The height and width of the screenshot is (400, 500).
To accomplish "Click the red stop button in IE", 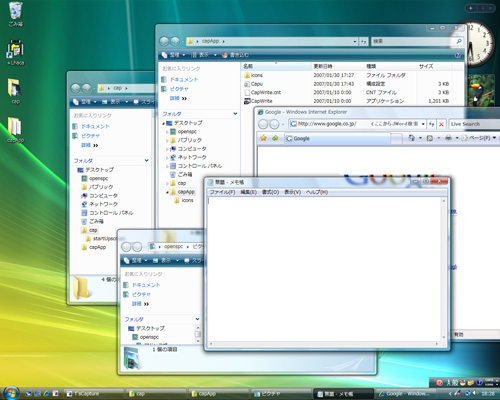I will click(x=441, y=124).
